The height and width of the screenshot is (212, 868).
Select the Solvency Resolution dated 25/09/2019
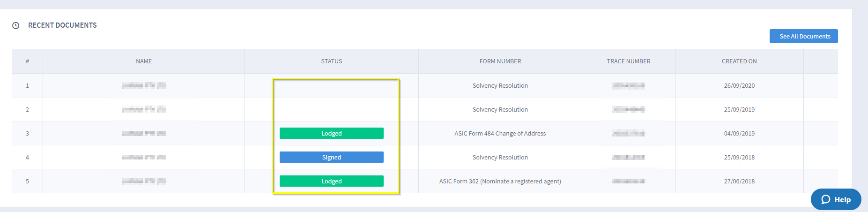pyautogui.click(x=500, y=109)
